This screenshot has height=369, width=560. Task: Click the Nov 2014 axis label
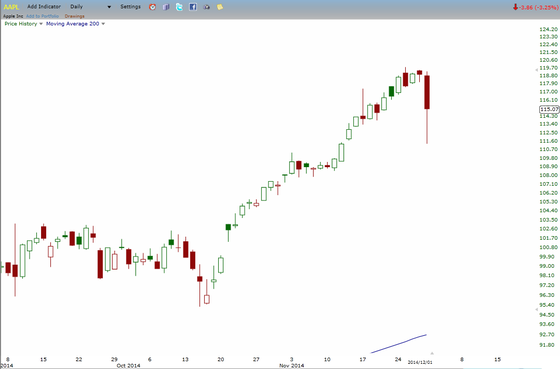291,365
